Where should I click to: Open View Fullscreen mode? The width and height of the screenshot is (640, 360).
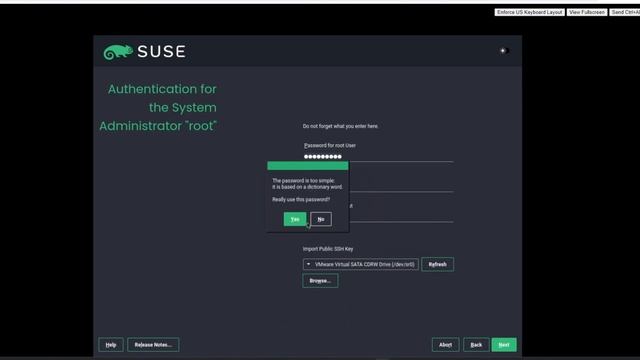(x=587, y=12)
